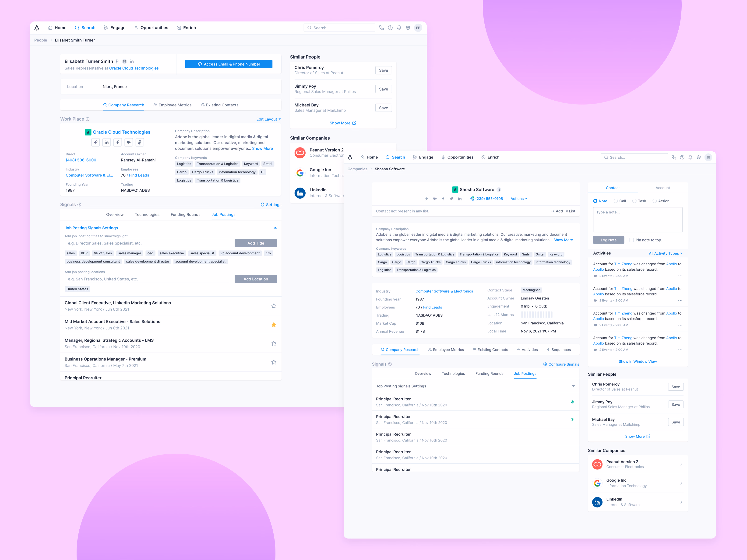Image resolution: width=747 pixels, height=560 pixels.
Task: Open settings gear in the front window header
Action: click(699, 157)
